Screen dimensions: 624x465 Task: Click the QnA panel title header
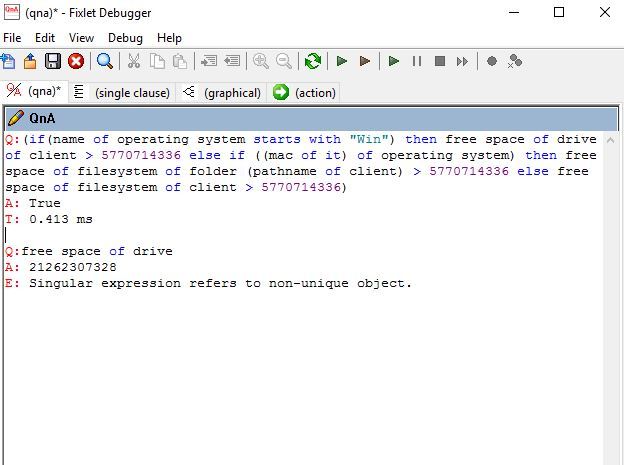click(x=312, y=118)
